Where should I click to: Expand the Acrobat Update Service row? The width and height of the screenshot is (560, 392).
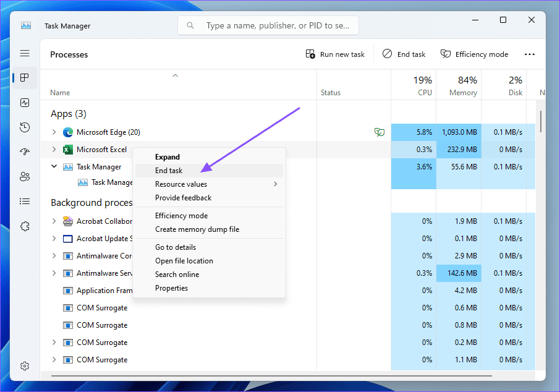pyautogui.click(x=54, y=238)
